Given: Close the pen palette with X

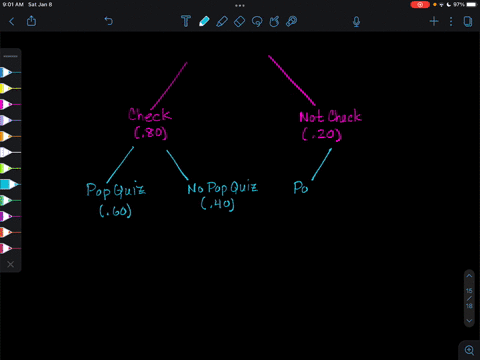Looking at the screenshot, I should tap(10, 264).
